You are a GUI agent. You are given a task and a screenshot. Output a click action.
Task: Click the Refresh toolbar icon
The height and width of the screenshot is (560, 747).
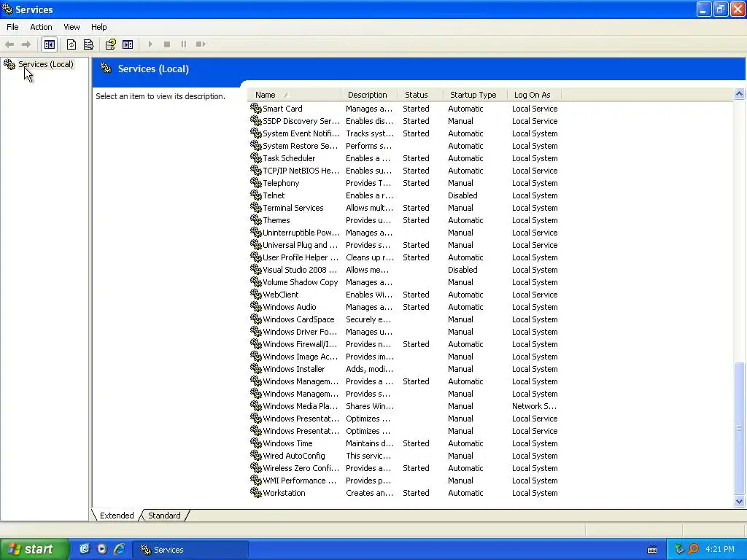[x=71, y=44]
